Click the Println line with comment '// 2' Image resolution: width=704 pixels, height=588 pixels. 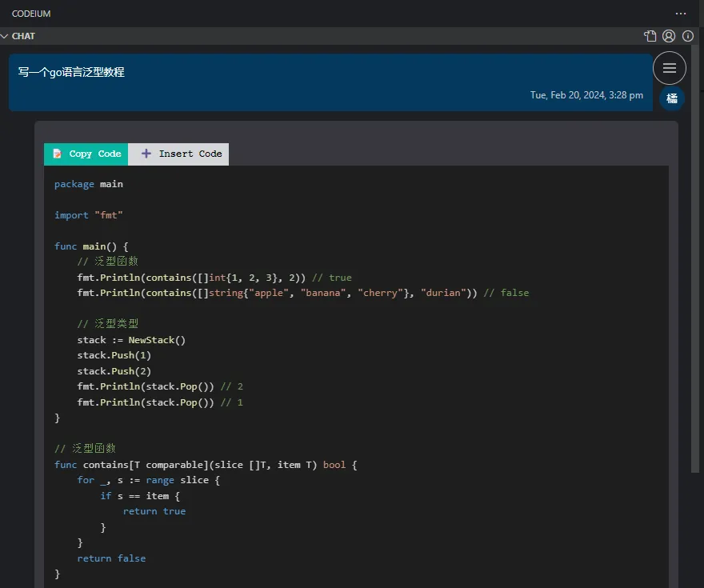pyautogui.click(x=160, y=386)
